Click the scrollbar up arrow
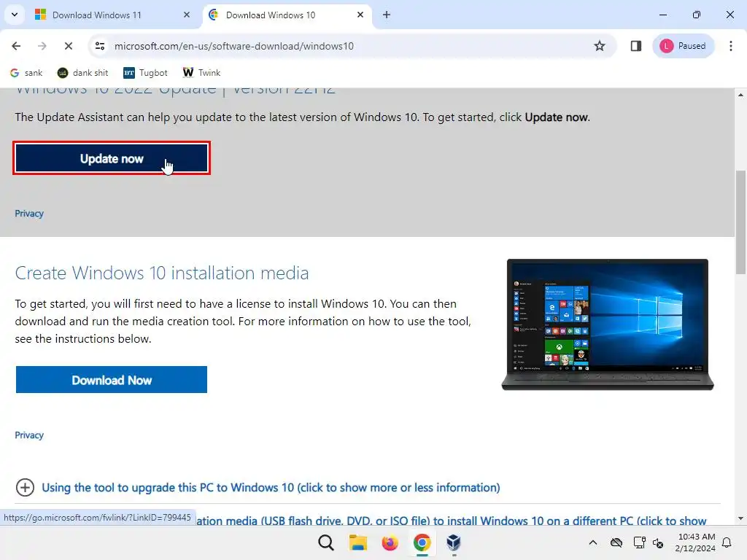The width and height of the screenshot is (747, 560). pos(740,95)
